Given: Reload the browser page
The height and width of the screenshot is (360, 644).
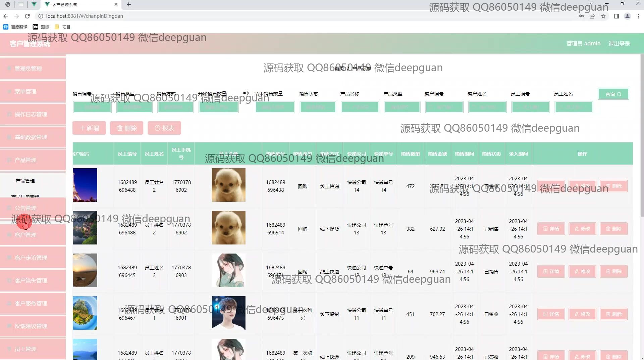Looking at the screenshot, I should (x=28, y=16).
